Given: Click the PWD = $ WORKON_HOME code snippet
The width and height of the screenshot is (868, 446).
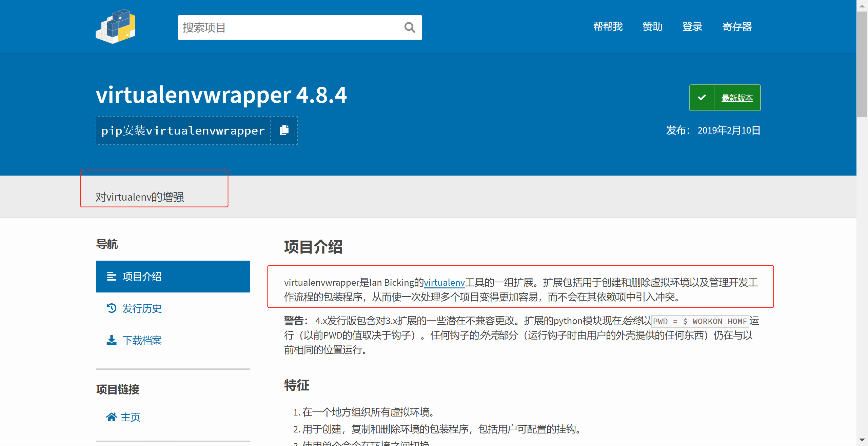Looking at the screenshot, I should (x=700, y=321).
